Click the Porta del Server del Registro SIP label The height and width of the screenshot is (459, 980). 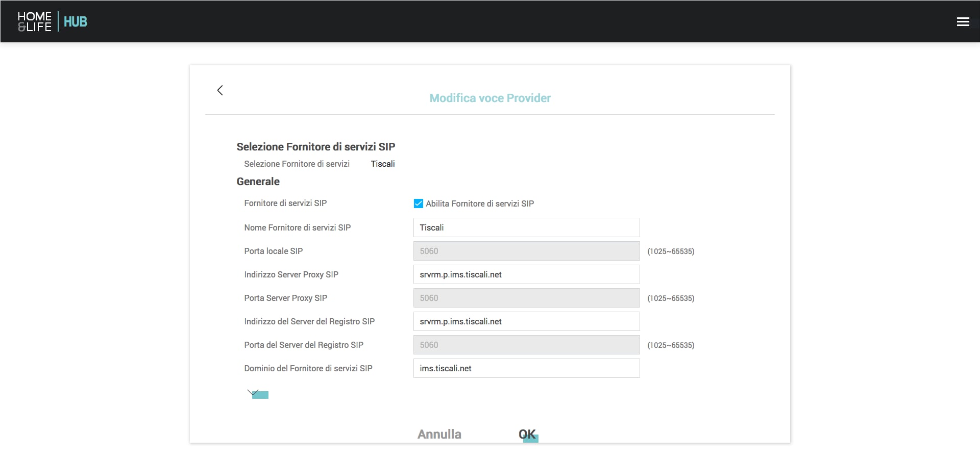point(304,345)
